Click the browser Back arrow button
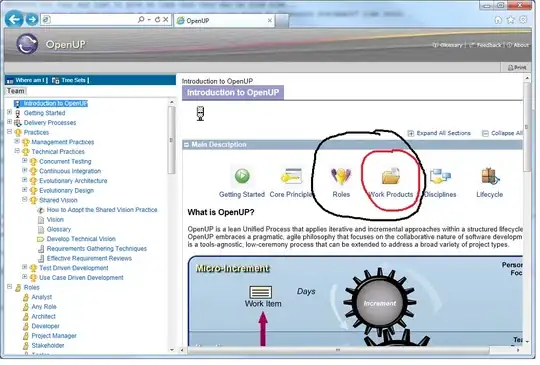Viewport: 540px width, 365px height. tap(14, 19)
